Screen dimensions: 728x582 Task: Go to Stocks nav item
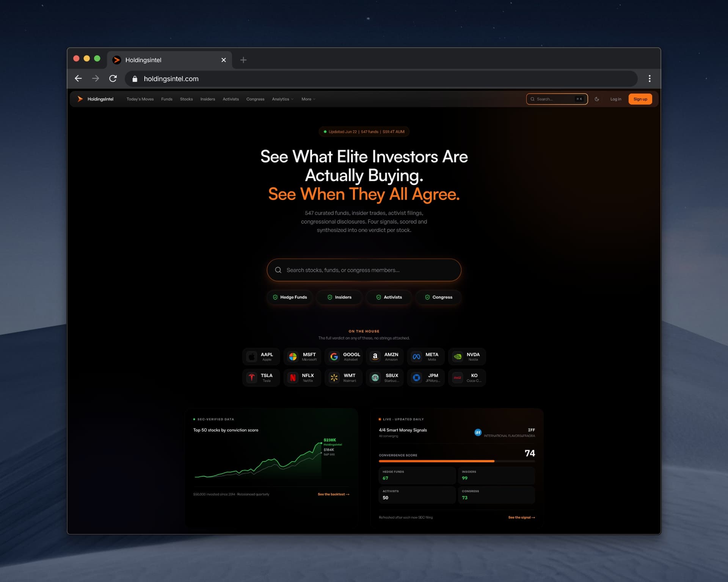[186, 99]
